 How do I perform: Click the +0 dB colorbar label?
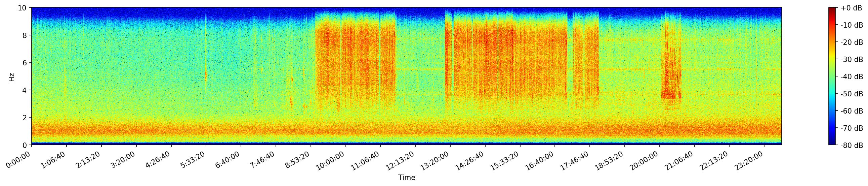pyautogui.click(x=852, y=8)
